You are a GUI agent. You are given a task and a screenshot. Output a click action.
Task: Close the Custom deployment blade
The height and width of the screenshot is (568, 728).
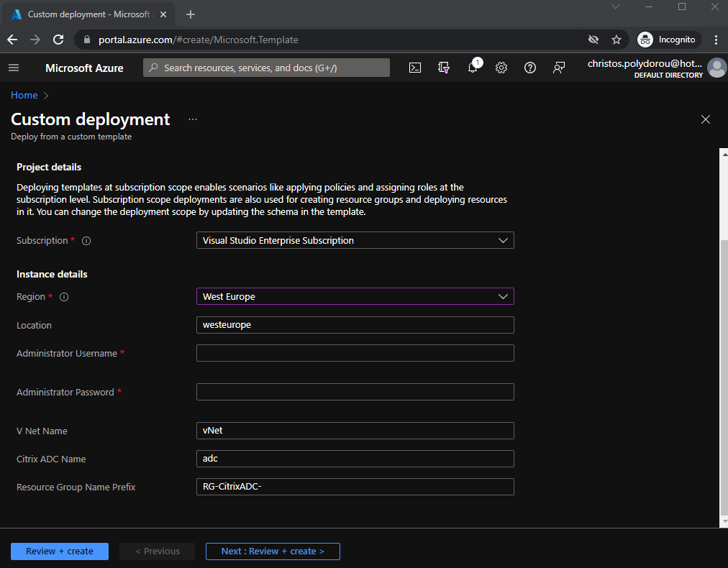(x=706, y=119)
